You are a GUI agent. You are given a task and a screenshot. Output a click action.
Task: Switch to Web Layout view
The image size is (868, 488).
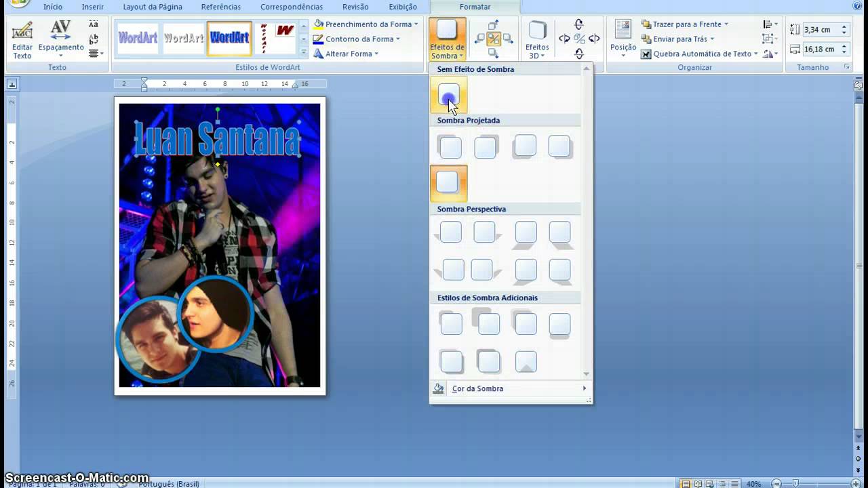709,484
